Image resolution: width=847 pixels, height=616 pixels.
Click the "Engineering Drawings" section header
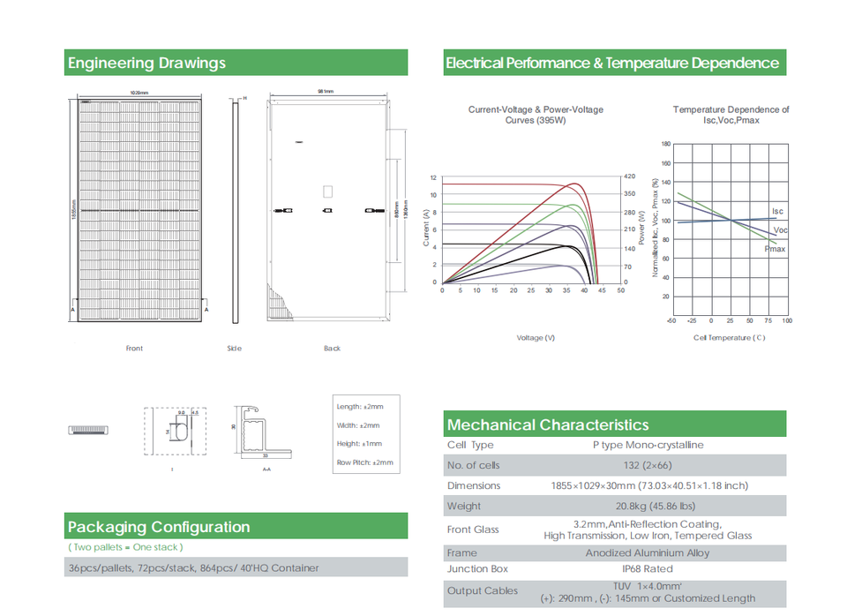point(236,63)
